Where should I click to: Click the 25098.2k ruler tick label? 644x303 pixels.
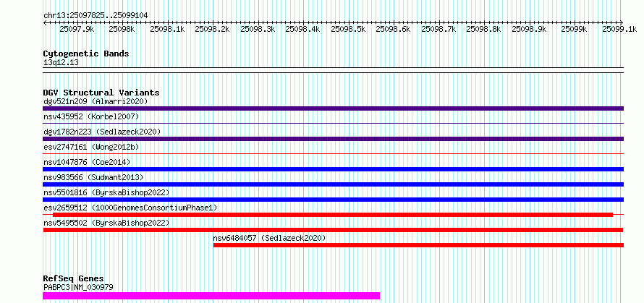[212, 29]
